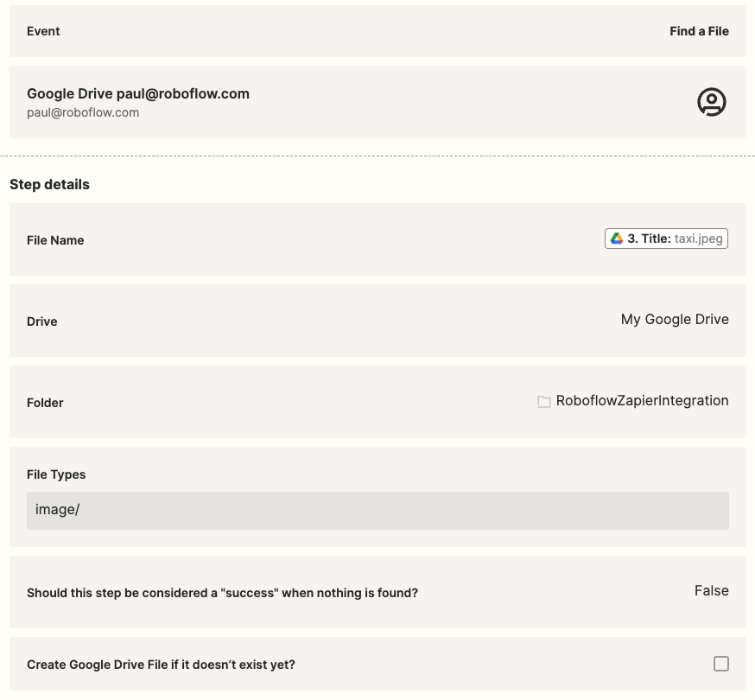Click the account avatar icon

712,102
